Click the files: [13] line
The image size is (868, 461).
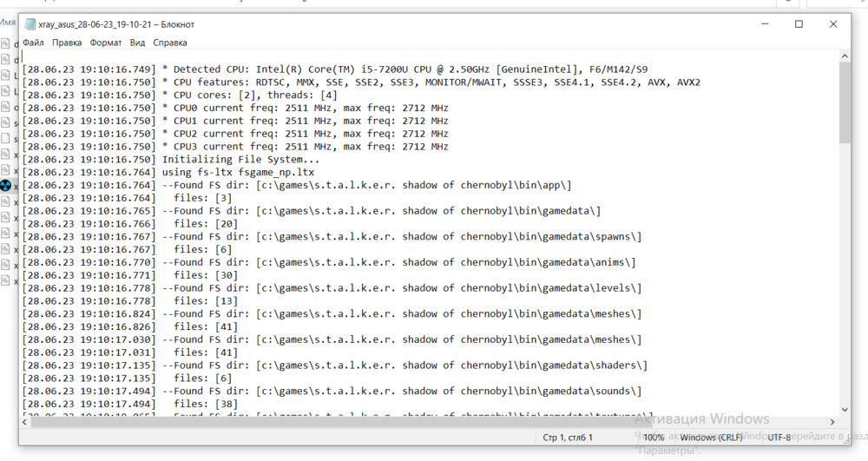[x=130, y=301]
